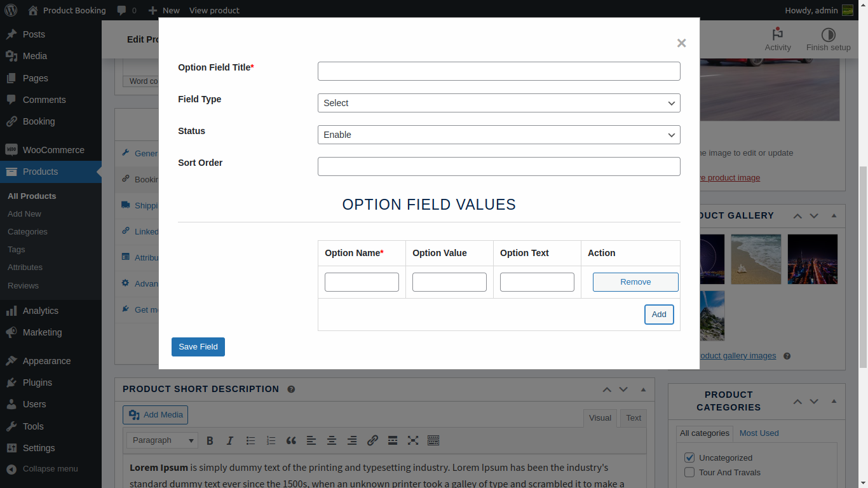Open the Products menu in sidebar

coord(51,172)
